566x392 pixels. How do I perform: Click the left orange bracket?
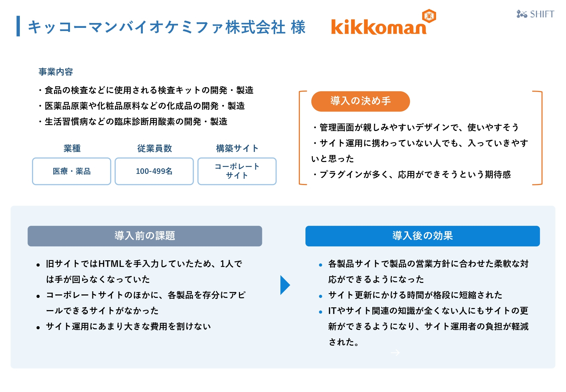pyautogui.click(x=303, y=138)
